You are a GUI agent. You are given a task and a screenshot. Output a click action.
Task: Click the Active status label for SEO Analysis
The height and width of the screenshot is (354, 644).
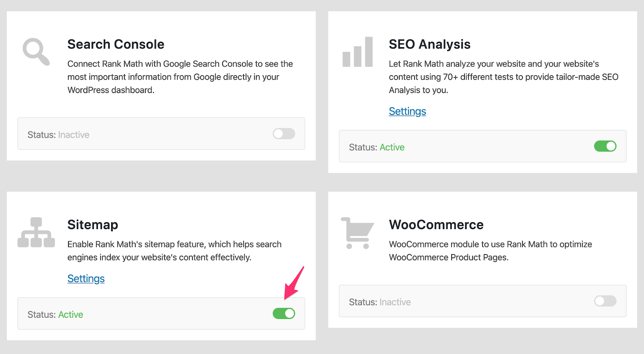point(392,147)
